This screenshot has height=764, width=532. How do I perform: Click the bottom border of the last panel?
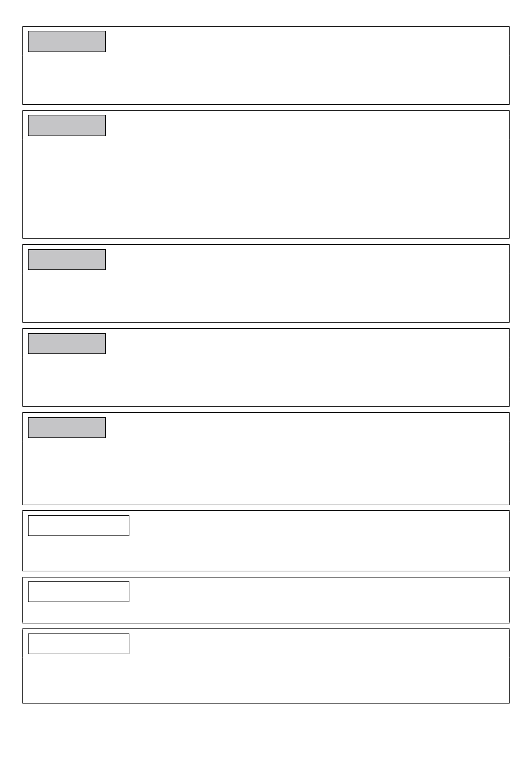click(266, 703)
